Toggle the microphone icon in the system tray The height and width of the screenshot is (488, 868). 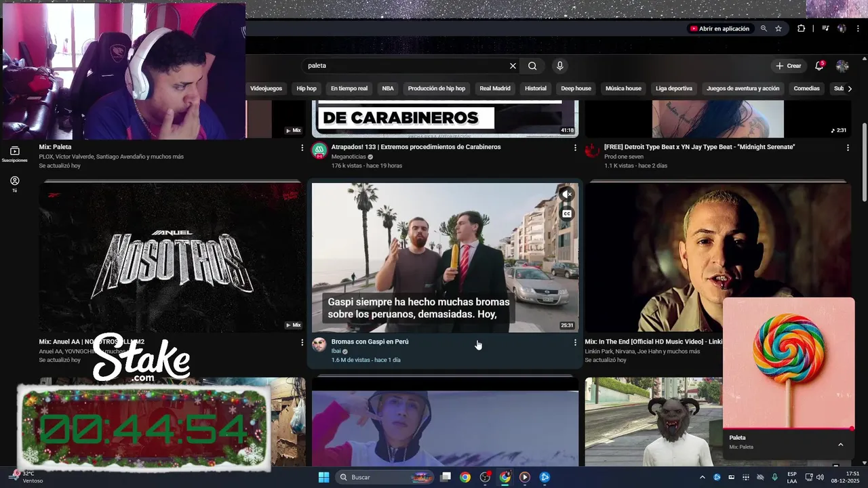tap(774, 477)
